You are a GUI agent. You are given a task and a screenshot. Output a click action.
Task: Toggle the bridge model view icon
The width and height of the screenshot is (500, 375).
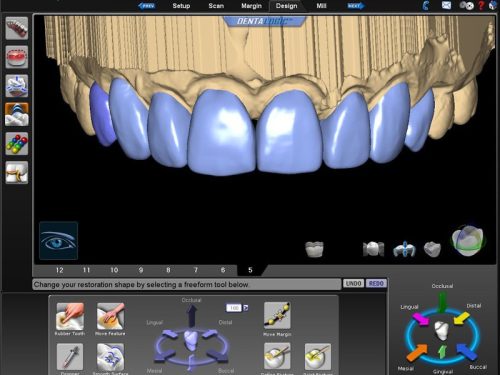point(373,249)
